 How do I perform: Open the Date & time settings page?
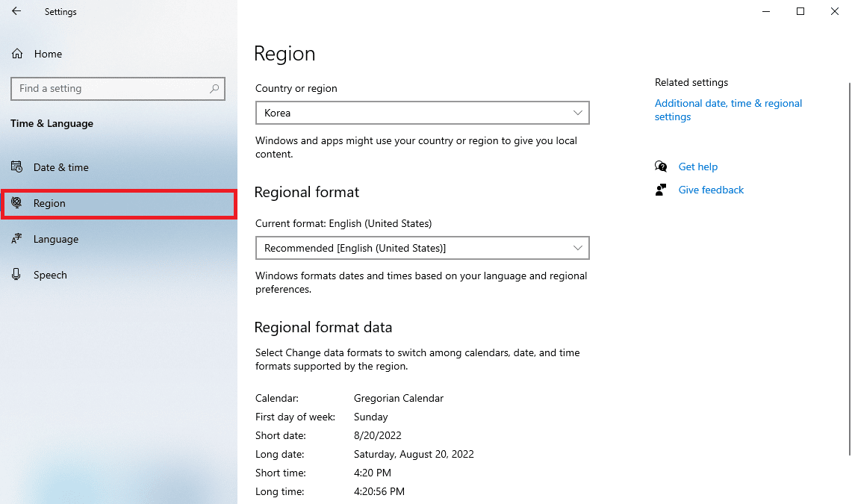tap(61, 167)
